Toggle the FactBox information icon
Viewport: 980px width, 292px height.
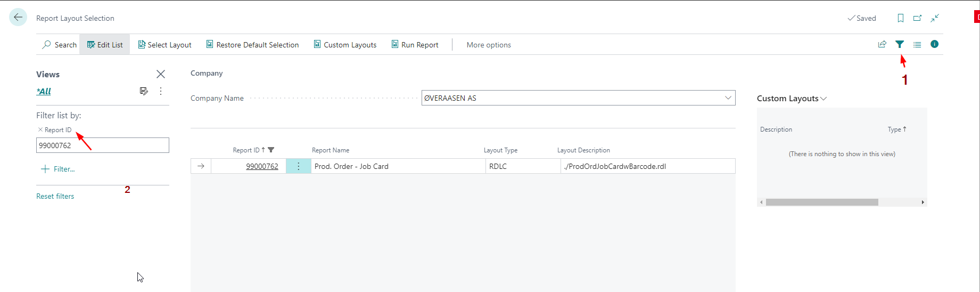coord(934,44)
